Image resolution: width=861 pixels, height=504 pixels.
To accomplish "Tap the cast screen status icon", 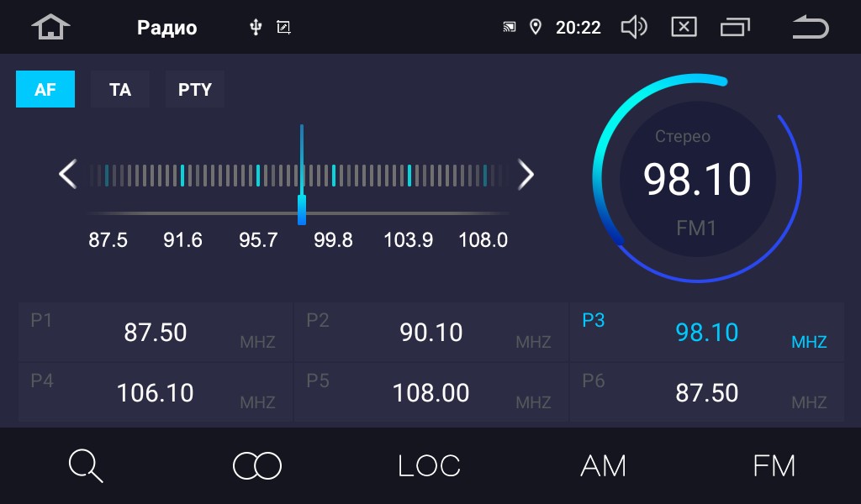I will click(509, 27).
